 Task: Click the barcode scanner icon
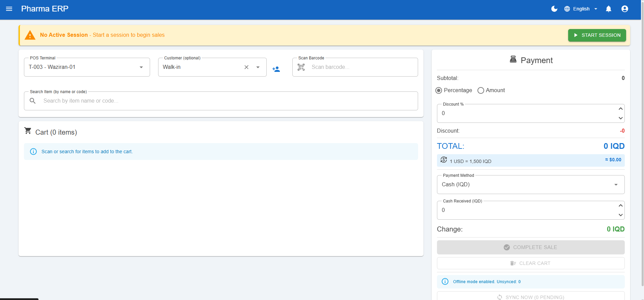(x=301, y=67)
